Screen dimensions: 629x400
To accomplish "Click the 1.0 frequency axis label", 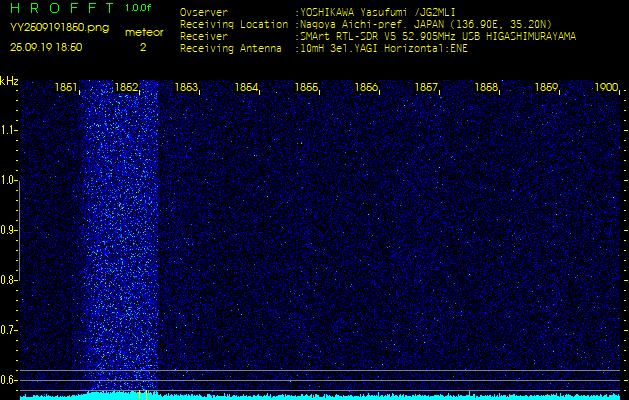I will point(9,180).
